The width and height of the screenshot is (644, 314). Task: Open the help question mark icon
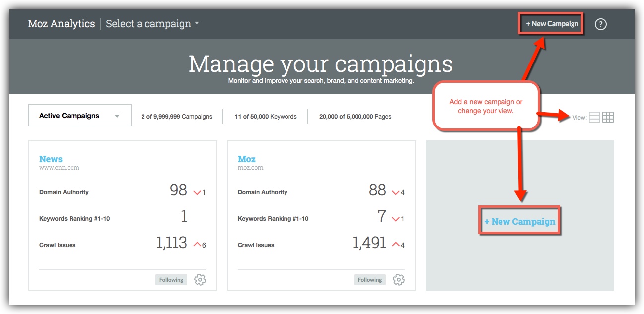coord(600,24)
